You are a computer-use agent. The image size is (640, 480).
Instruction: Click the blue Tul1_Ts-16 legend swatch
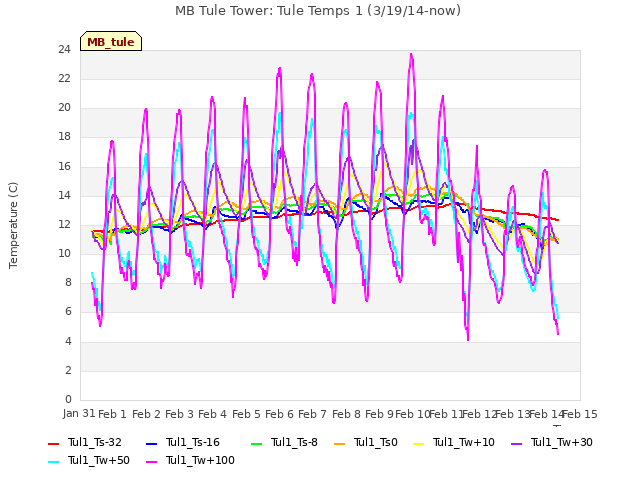point(151,443)
